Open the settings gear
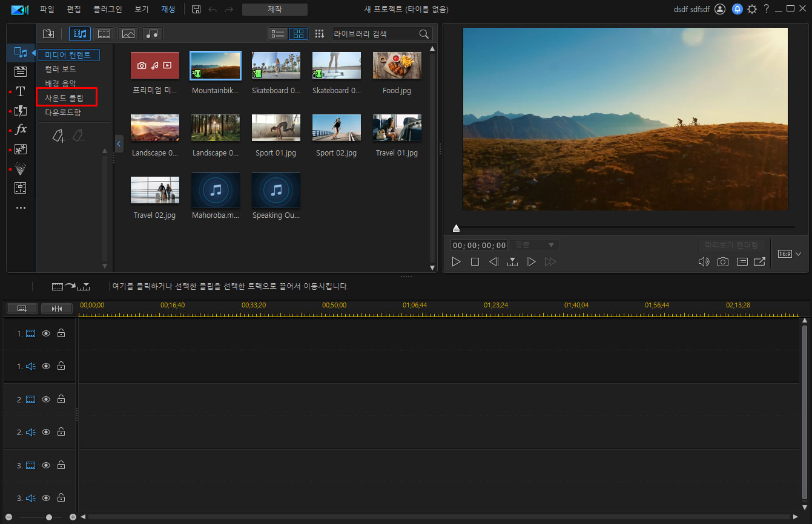 pyautogui.click(x=752, y=9)
